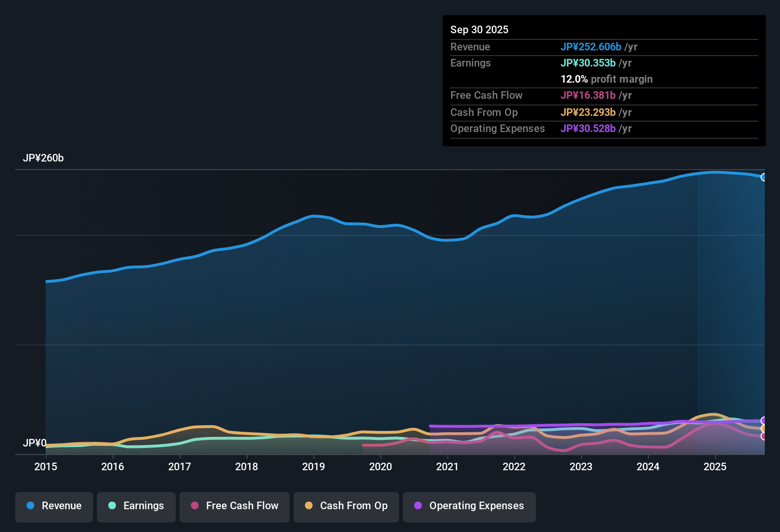Click the 12.0% profit margin text
This screenshot has height=532, width=780.
click(x=606, y=79)
